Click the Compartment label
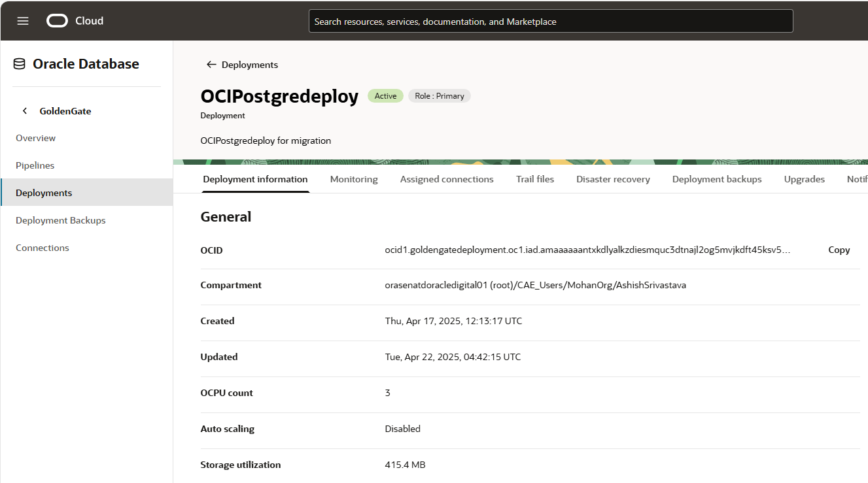 [x=231, y=285]
